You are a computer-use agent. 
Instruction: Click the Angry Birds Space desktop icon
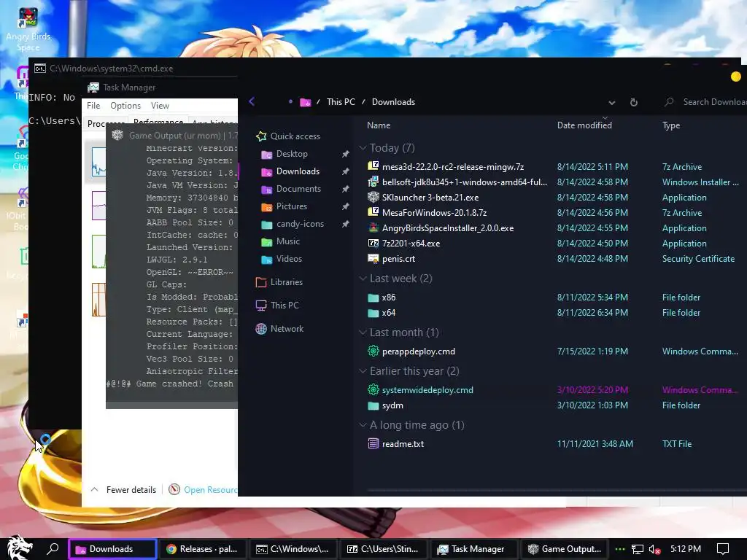(28, 29)
